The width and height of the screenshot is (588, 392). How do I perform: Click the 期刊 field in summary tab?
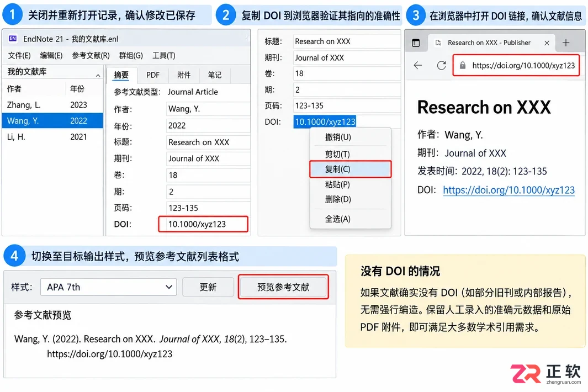click(208, 158)
